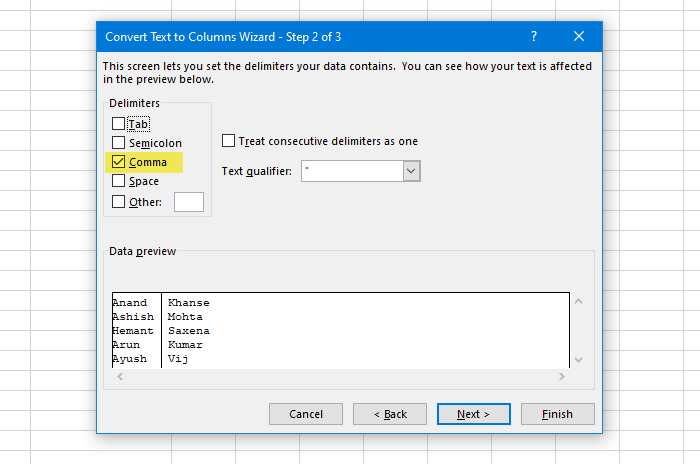Image resolution: width=700 pixels, height=464 pixels.
Task: Uncheck the Comma delimiter checkbox
Action: pos(119,162)
